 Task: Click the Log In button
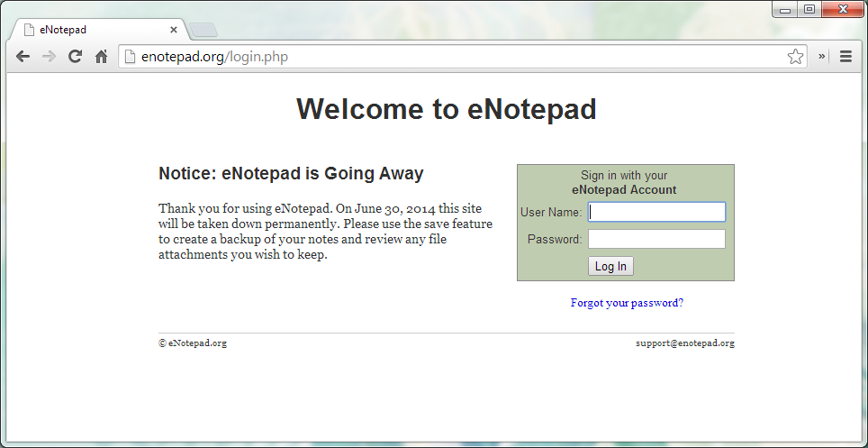tap(610, 266)
